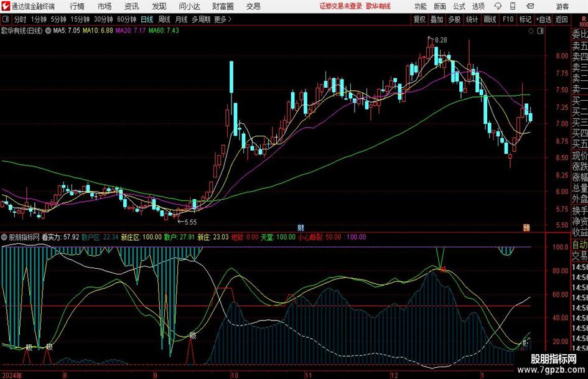Click the 看实力: 57.92 indicator value
This screenshot has width=588, height=379.
(60, 237)
